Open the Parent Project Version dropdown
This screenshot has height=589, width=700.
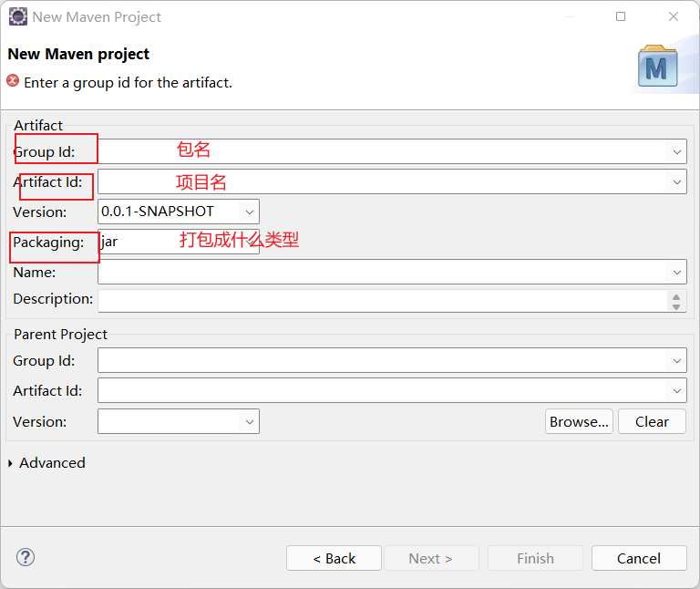coord(249,421)
